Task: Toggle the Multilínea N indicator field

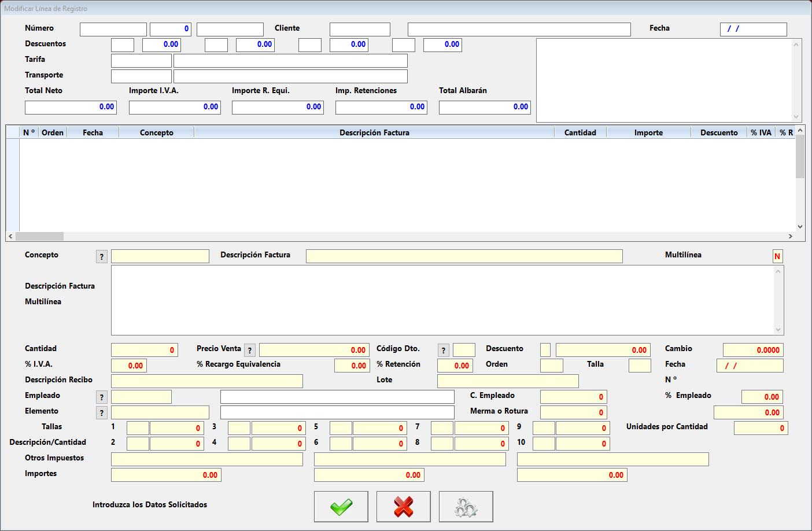Action: [x=778, y=256]
